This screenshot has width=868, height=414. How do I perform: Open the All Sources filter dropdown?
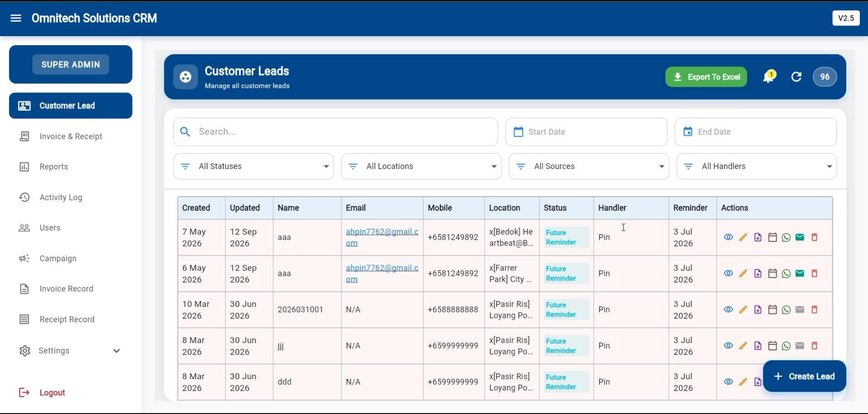click(x=589, y=166)
